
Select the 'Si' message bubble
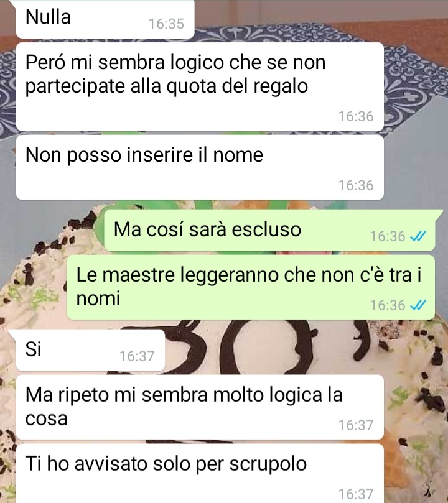[90, 350]
